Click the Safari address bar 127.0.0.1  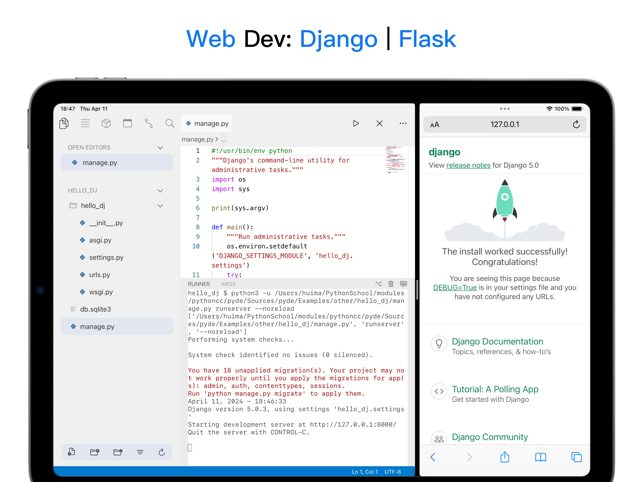point(505,124)
